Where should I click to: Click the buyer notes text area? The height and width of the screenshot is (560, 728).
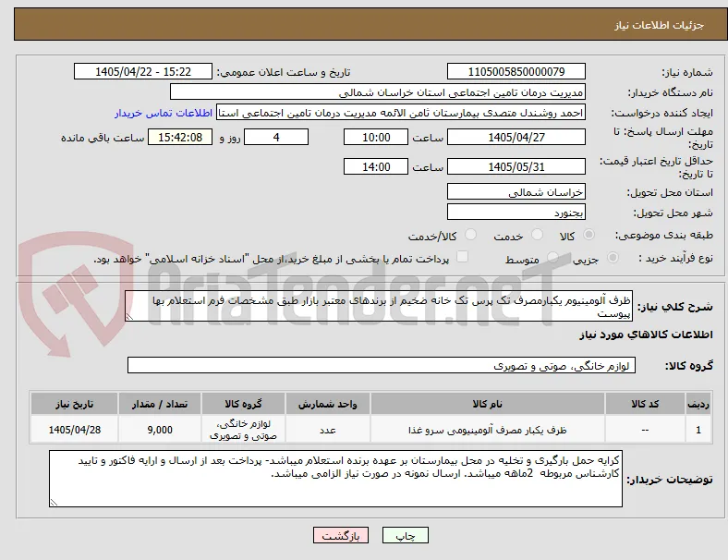(x=335, y=479)
